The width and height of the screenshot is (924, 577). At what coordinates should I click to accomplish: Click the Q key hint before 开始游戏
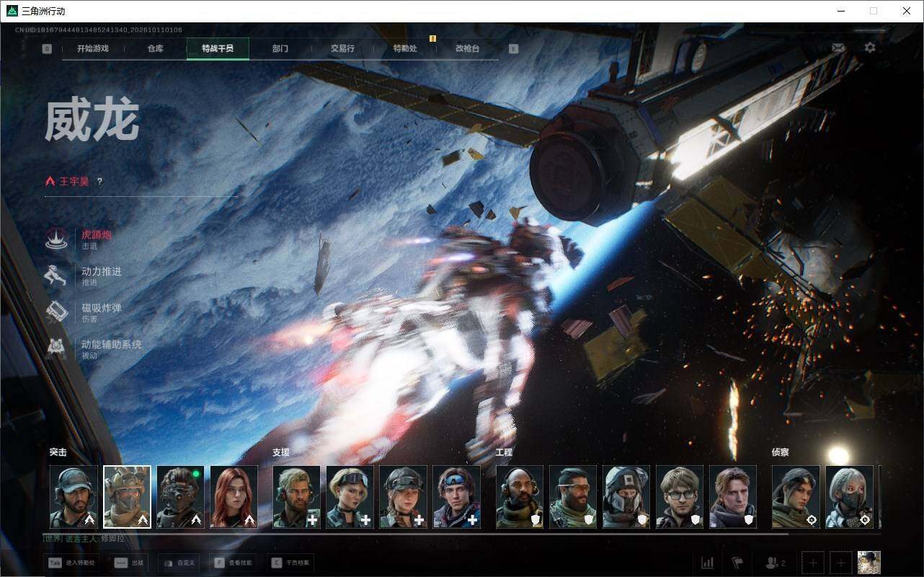(47, 49)
